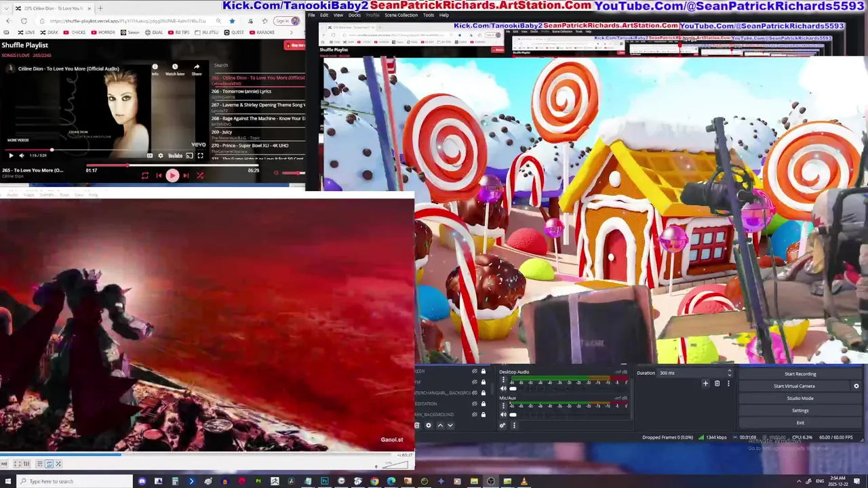Click MORE VIDEOS on the embedded player
The image size is (868, 488).
(18, 140)
